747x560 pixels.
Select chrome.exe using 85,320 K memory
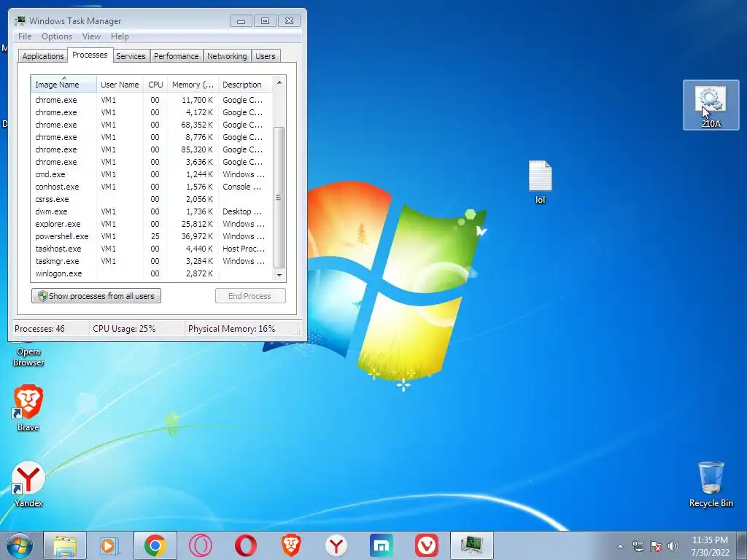tap(152, 149)
